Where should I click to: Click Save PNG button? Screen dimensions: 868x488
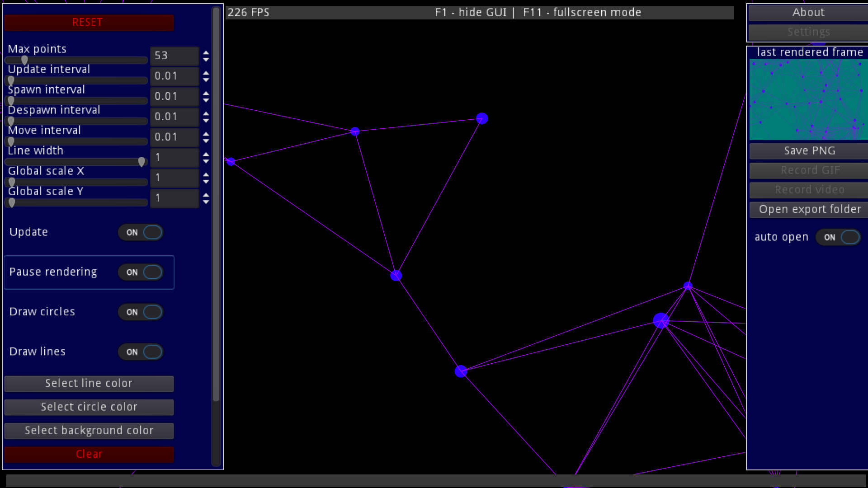809,151
